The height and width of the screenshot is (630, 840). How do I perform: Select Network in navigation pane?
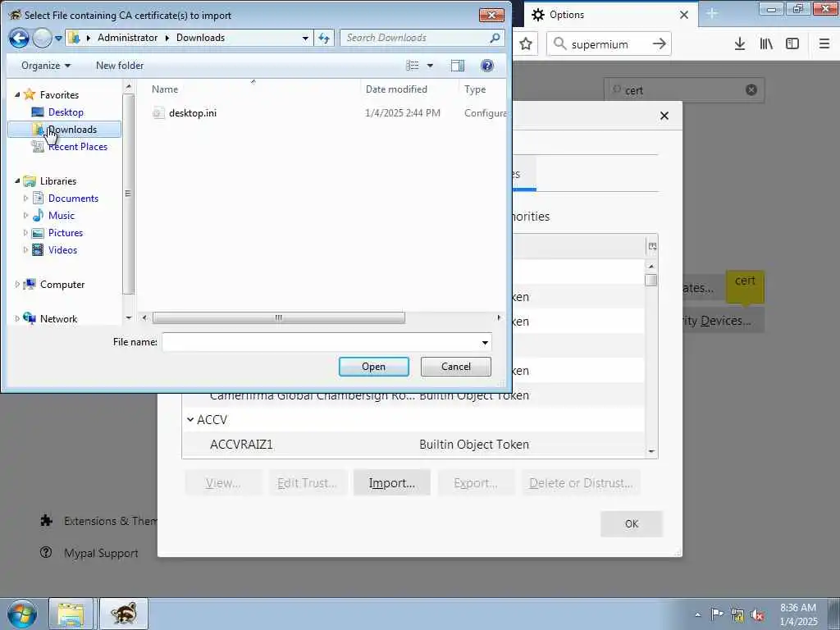pos(58,319)
